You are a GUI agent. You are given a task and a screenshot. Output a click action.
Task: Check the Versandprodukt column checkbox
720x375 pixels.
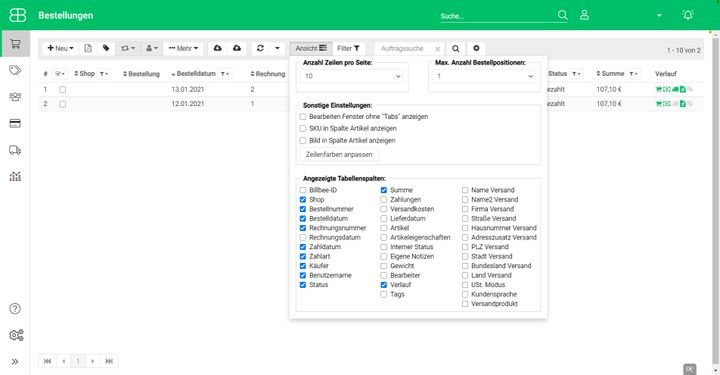[x=465, y=304]
